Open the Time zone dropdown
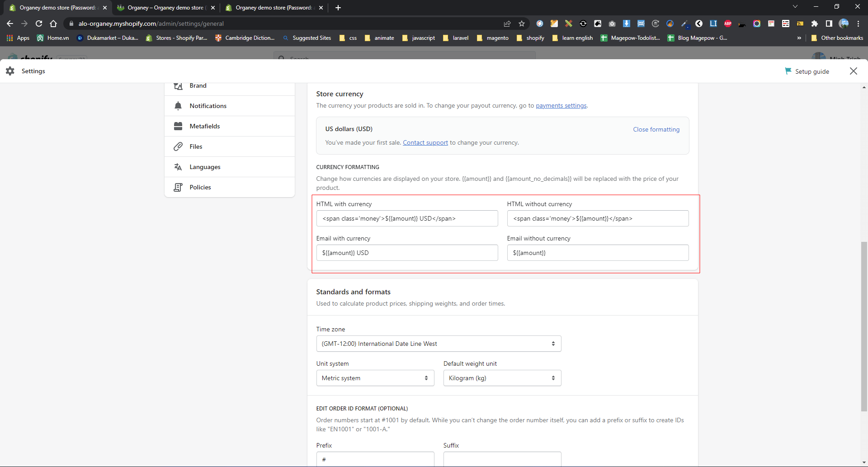868x467 pixels. [439, 344]
